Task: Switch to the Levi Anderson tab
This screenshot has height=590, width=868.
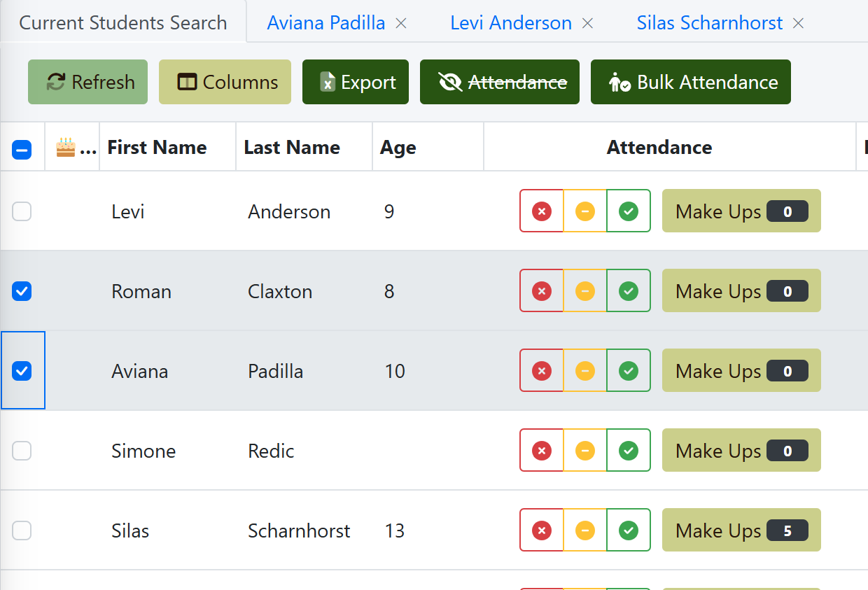Action: [510, 23]
